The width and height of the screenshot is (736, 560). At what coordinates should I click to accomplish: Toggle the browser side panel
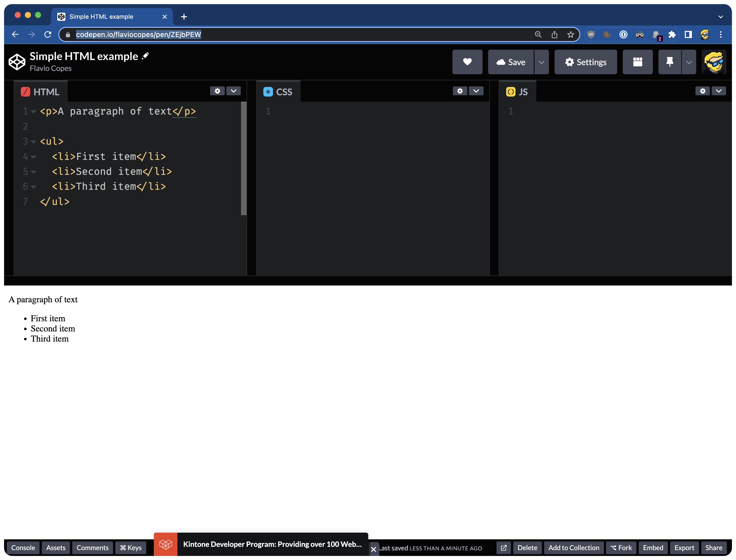pos(688,35)
